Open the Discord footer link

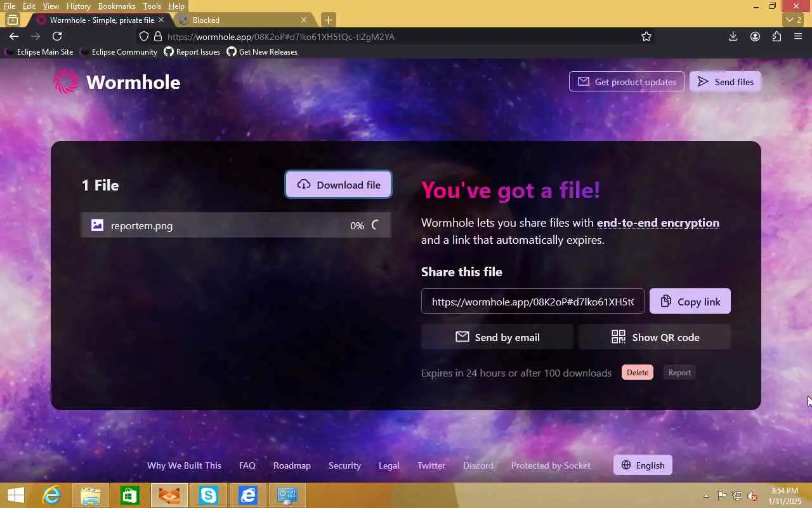478,465
